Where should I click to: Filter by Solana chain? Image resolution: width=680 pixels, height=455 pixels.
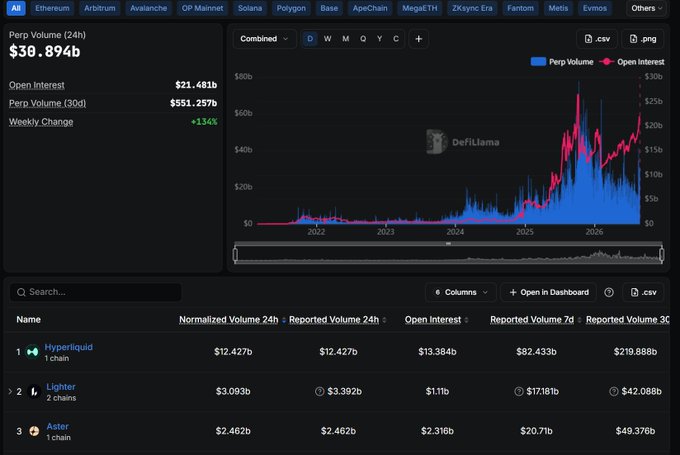[250, 8]
